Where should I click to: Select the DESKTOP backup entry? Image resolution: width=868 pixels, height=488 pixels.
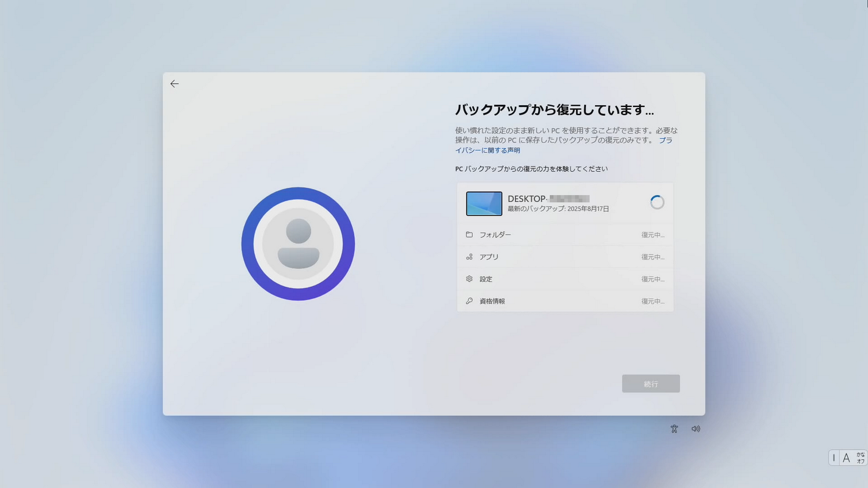(565, 203)
